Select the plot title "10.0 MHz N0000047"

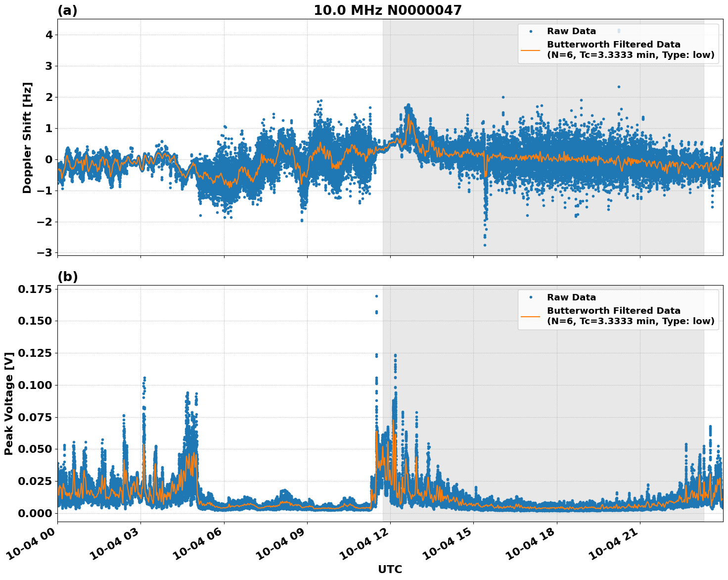[x=387, y=10]
